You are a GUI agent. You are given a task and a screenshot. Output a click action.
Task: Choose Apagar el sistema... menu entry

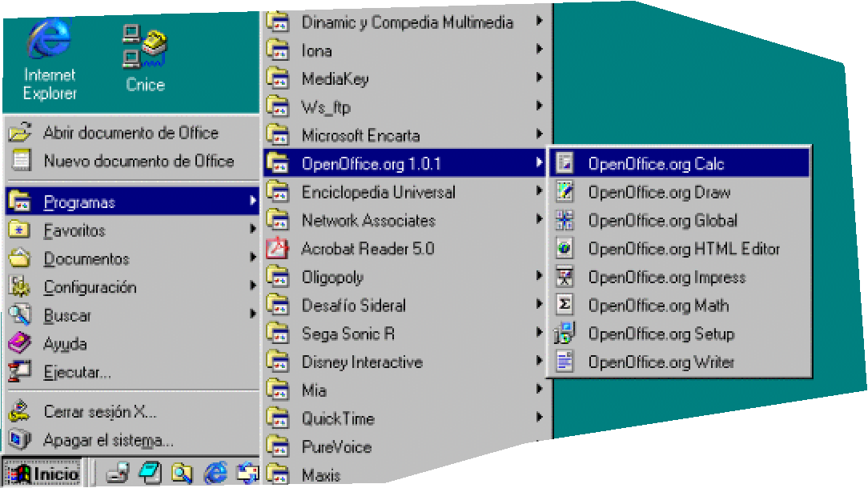pyautogui.click(x=108, y=440)
